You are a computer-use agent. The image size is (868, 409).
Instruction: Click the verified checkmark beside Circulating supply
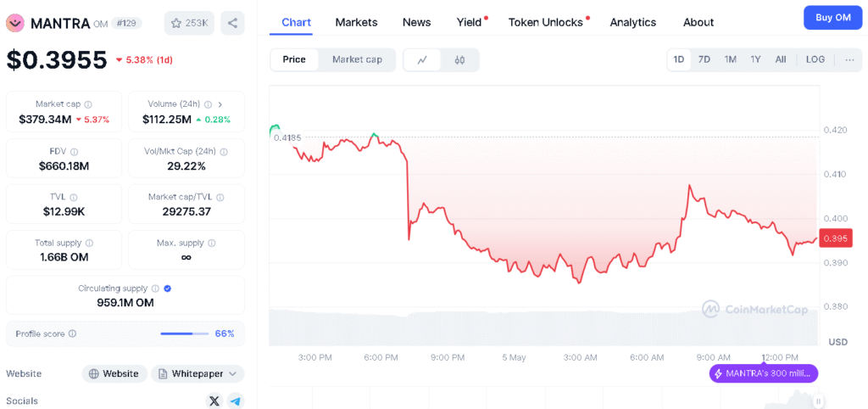pyautogui.click(x=168, y=289)
